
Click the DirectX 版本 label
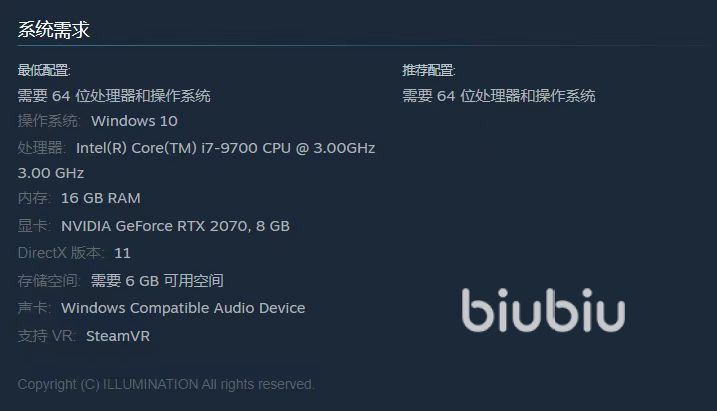tap(61, 253)
